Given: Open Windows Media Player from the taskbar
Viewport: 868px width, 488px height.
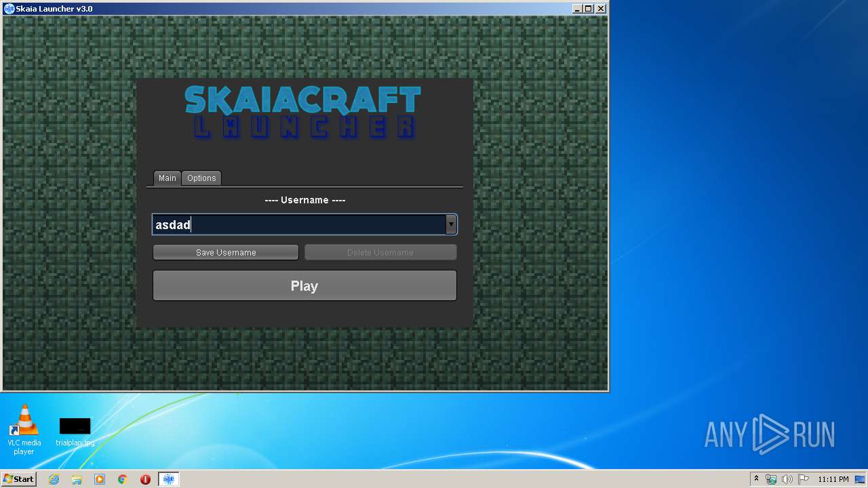Looking at the screenshot, I should pyautogui.click(x=100, y=479).
